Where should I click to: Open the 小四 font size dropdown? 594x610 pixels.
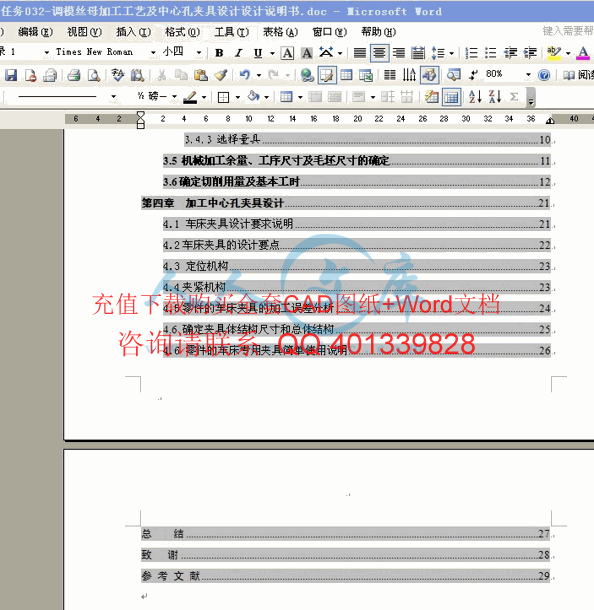199,53
